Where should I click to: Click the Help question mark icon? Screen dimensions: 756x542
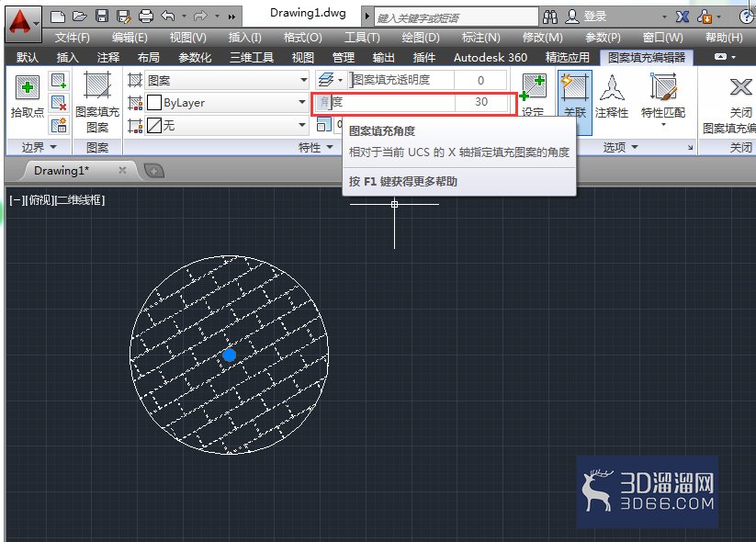[x=746, y=17]
